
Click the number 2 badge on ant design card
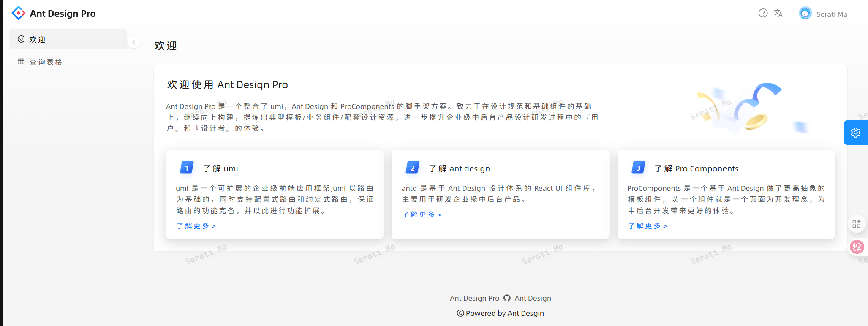(413, 168)
